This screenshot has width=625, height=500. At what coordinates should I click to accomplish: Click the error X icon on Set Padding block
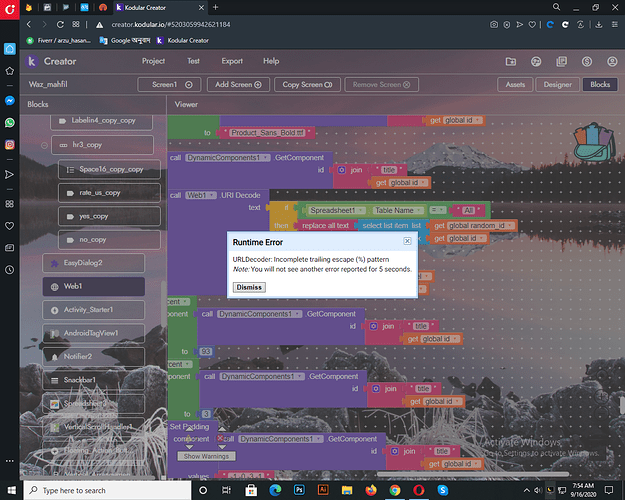[x=220, y=438]
